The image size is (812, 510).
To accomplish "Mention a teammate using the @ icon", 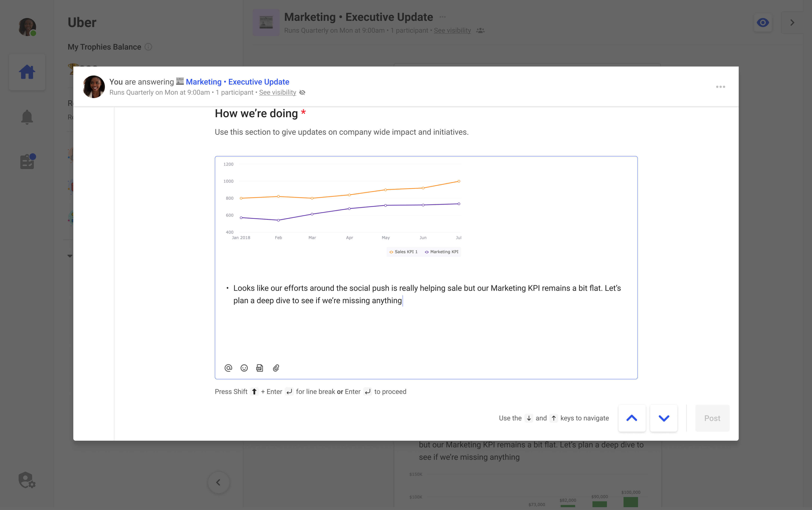I will 229,368.
